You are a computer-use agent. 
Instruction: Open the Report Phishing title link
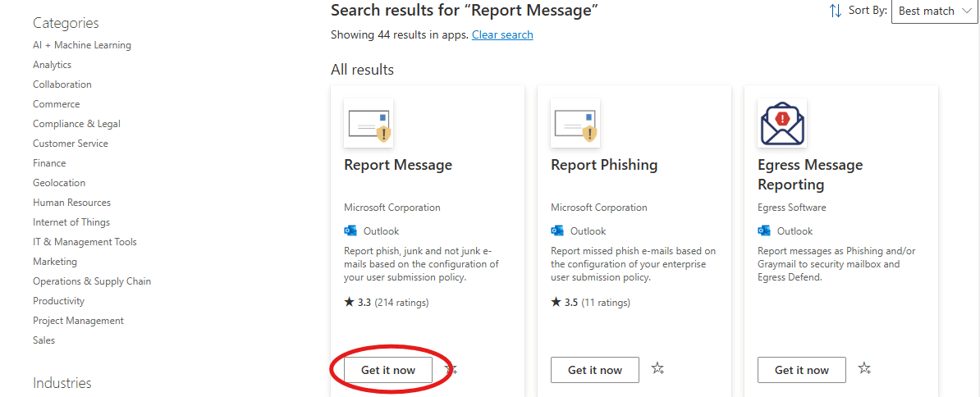604,165
